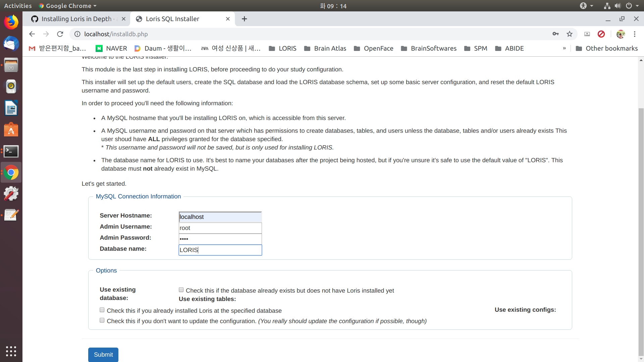
Task: Open the Gmail inbox bookmark
Action: (57, 48)
